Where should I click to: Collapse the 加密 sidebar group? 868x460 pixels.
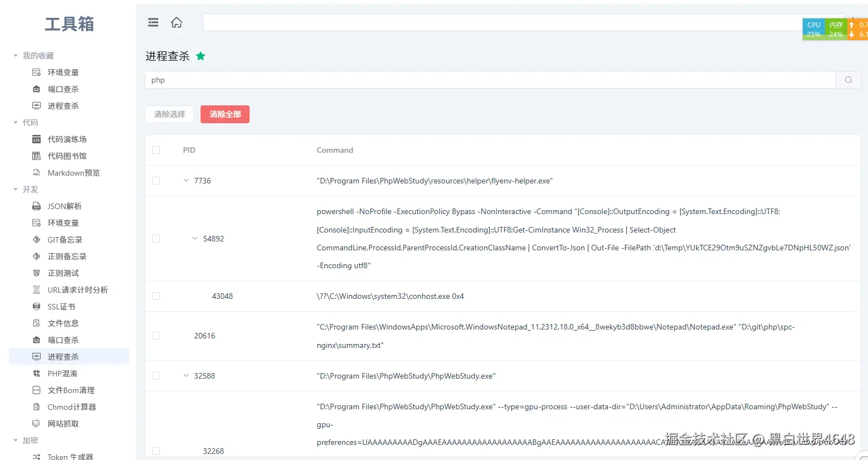16,440
